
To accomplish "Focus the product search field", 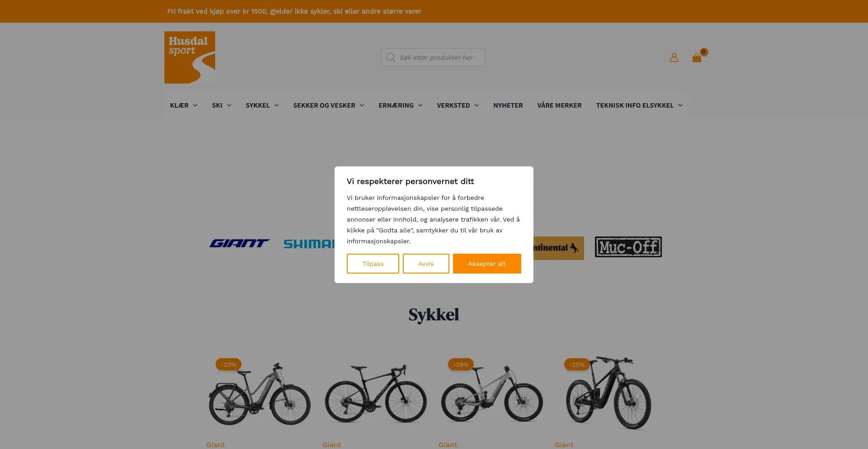I will 433,57.
